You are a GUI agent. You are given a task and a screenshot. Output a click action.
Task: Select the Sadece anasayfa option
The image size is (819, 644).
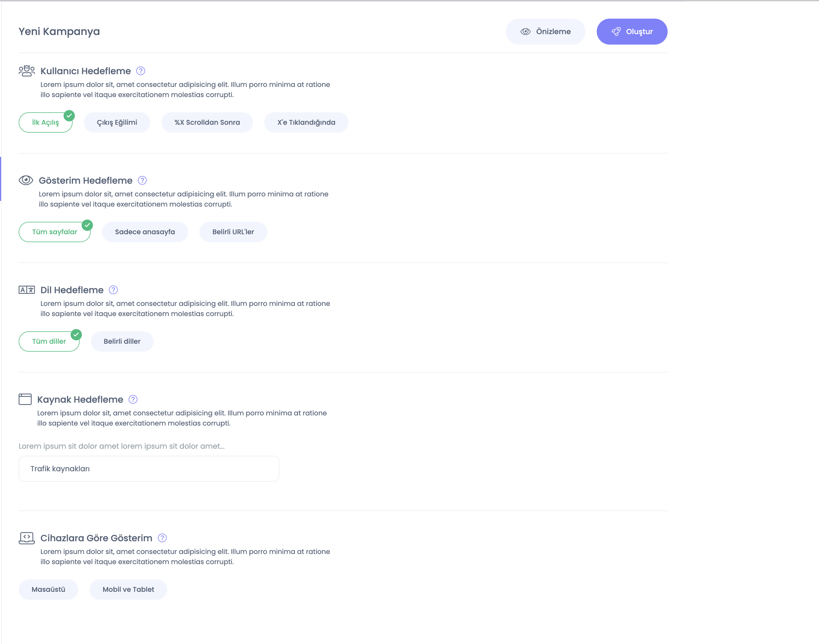click(145, 232)
